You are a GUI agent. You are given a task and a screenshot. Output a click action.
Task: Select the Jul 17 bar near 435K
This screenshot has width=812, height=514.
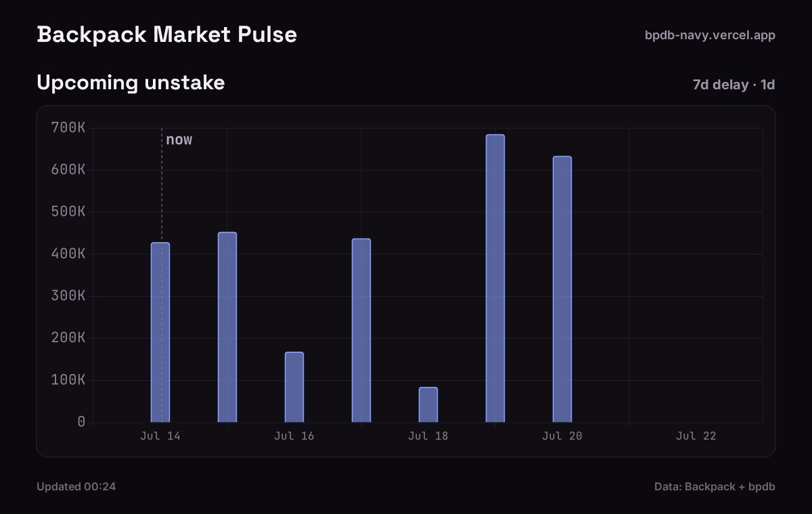point(361,330)
